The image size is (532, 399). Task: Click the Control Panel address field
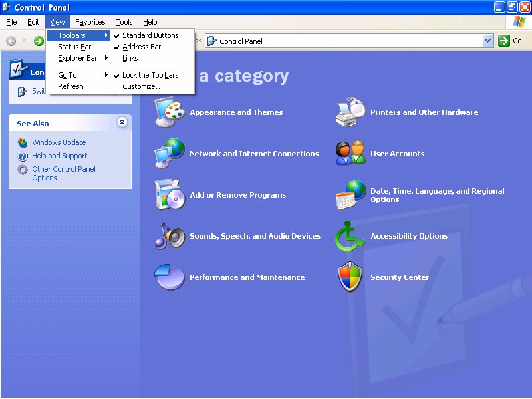click(346, 41)
